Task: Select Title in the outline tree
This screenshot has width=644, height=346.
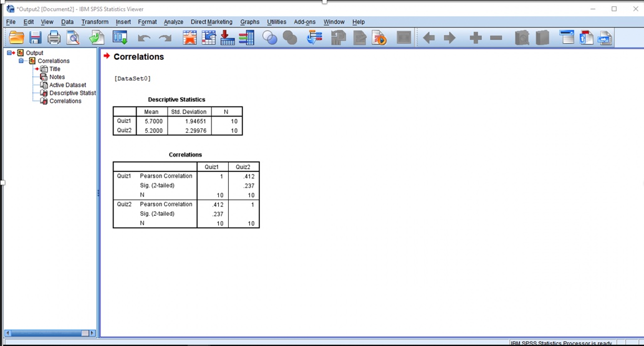Action: (x=55, y=69)
